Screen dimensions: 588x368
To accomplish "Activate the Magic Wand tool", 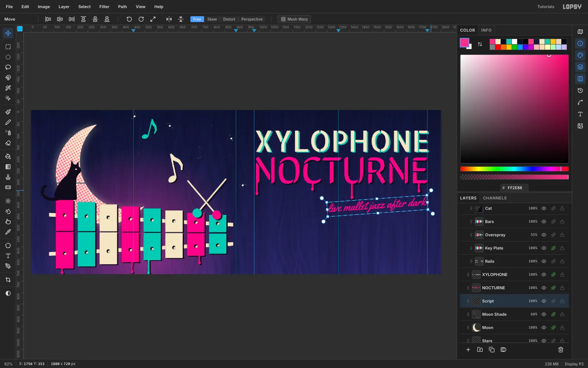I will [x=8, y=88].
